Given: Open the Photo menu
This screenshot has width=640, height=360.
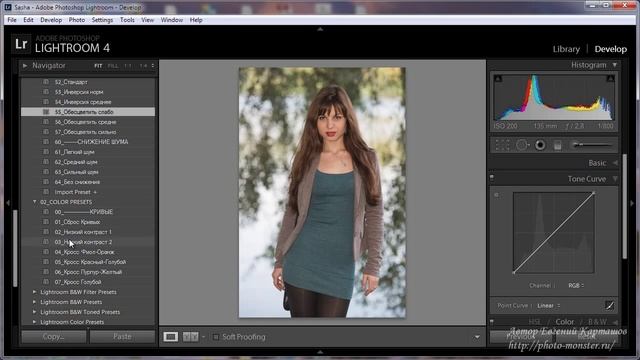Looking at the screenshot, I should 77,20.
